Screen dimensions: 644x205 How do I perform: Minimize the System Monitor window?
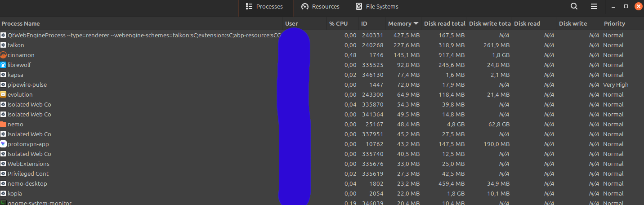click(x=613, y=7)
